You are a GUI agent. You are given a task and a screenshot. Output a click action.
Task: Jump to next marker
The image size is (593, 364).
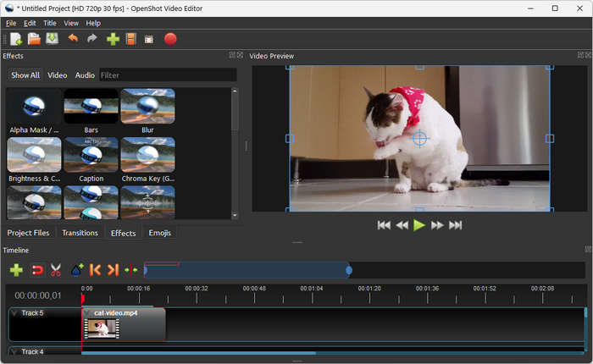pos(113,270)
